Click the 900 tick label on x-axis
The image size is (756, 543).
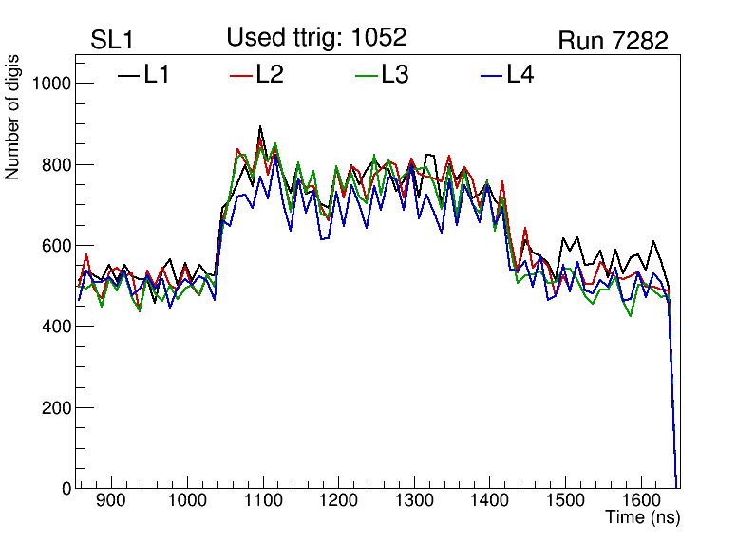(111, 501)
